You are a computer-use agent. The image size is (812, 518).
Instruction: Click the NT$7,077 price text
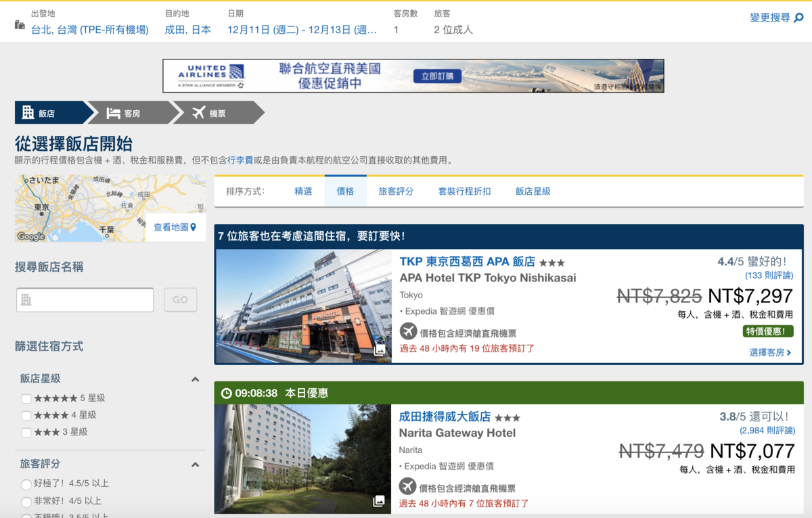click(752, 450)
